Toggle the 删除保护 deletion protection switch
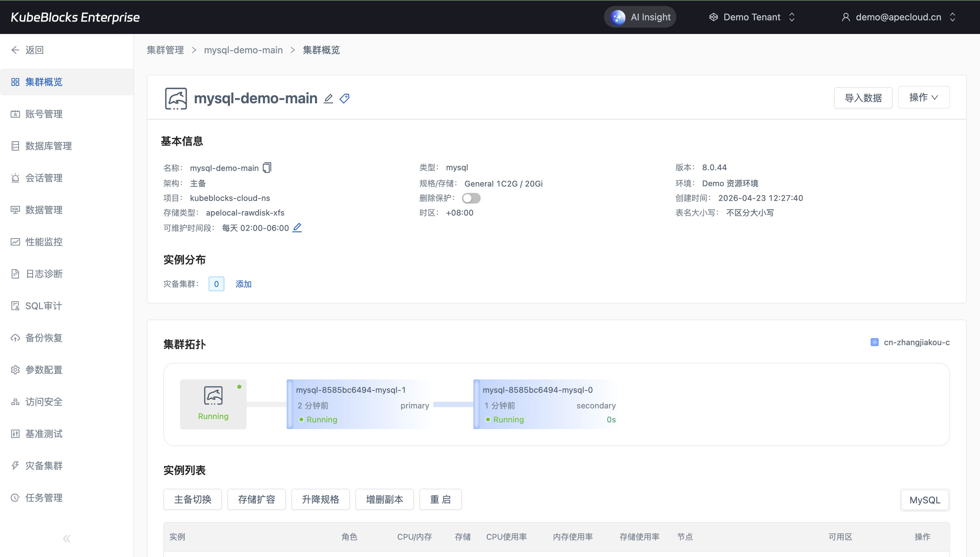 [x=471, y=198]
